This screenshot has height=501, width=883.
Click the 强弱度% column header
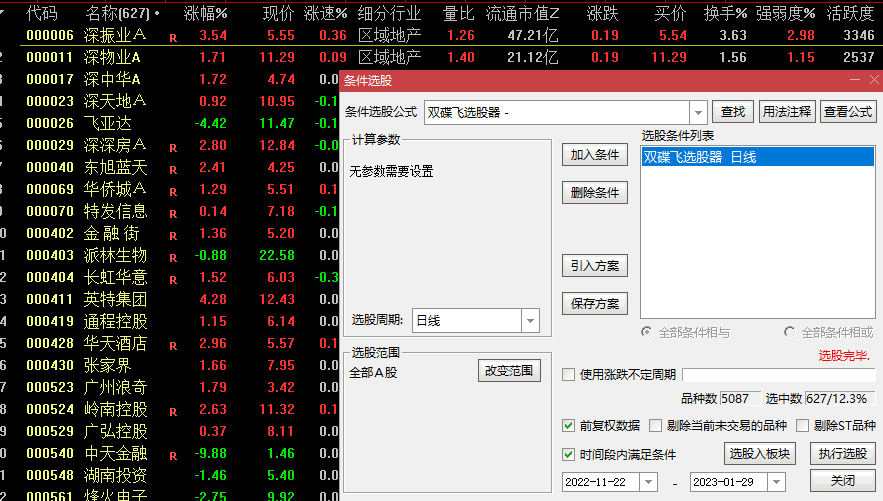click(786, 14)
